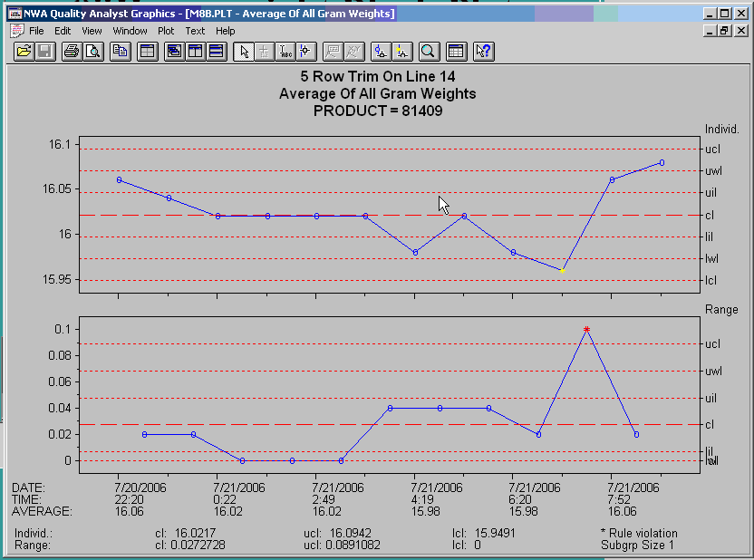Click the tile windows horizontally icon
Viewport: 754px width, 560px height.
(216, 52)
